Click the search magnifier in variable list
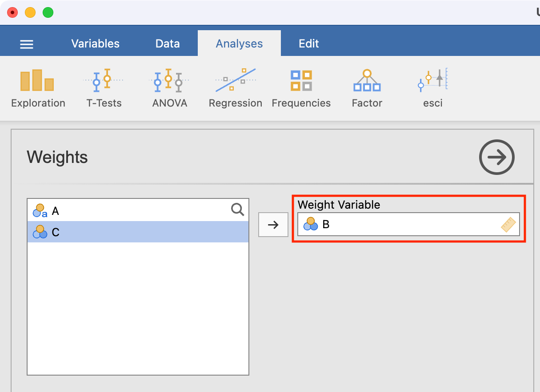The height and width of the screenshot is (392, 540). coord(238,210)
